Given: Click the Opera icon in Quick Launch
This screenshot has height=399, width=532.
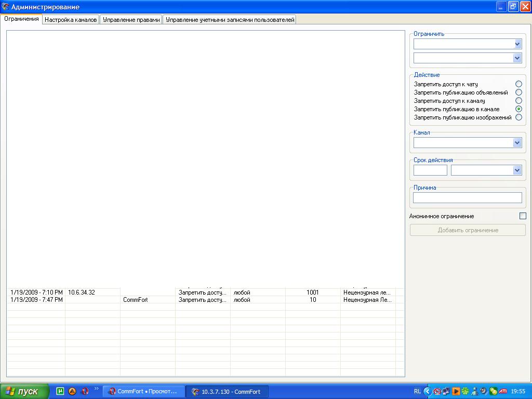Looking at the screenshot, I should [85, 391].
